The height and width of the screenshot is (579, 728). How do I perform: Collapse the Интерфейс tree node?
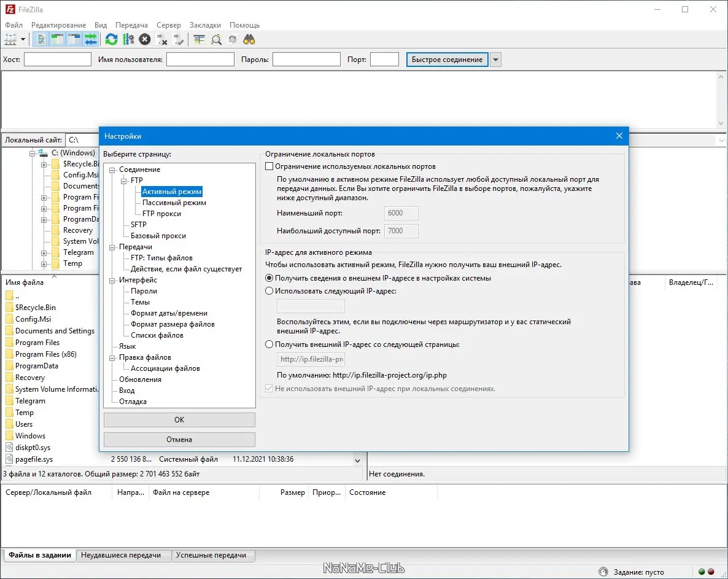pos(112,281)
